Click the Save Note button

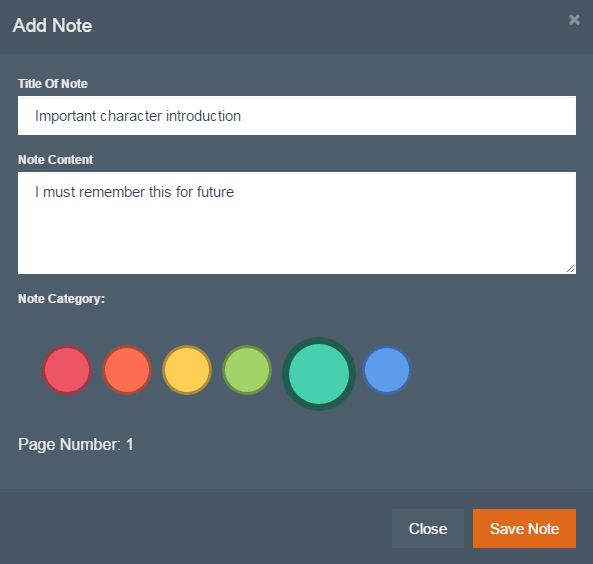(524, 528)
